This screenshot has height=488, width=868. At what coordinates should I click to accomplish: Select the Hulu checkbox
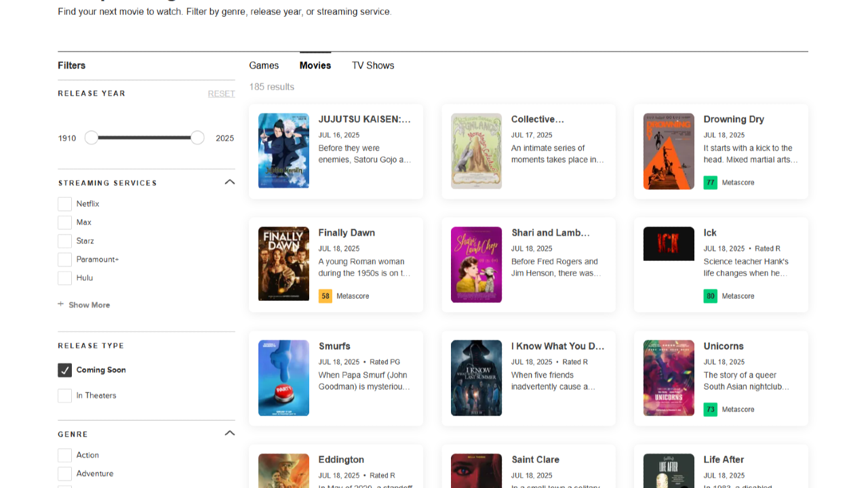(64, 278)
